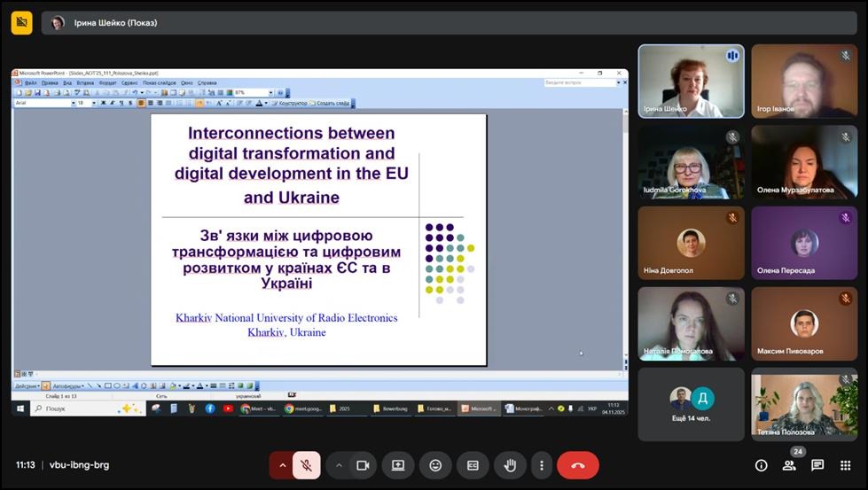This screenshot has height=490, width=868.
Task: Select Ірина Шейко's video tile
Action: tap(691, 82)
